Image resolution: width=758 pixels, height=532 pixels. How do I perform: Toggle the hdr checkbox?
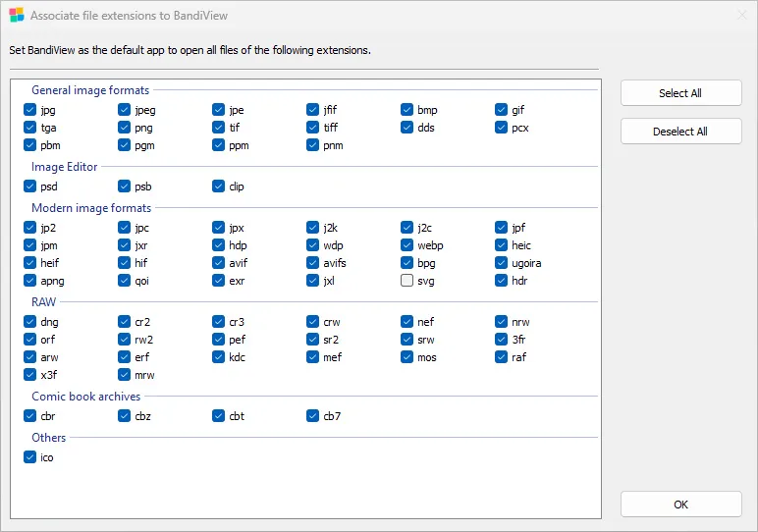click(x=502, y=281)
